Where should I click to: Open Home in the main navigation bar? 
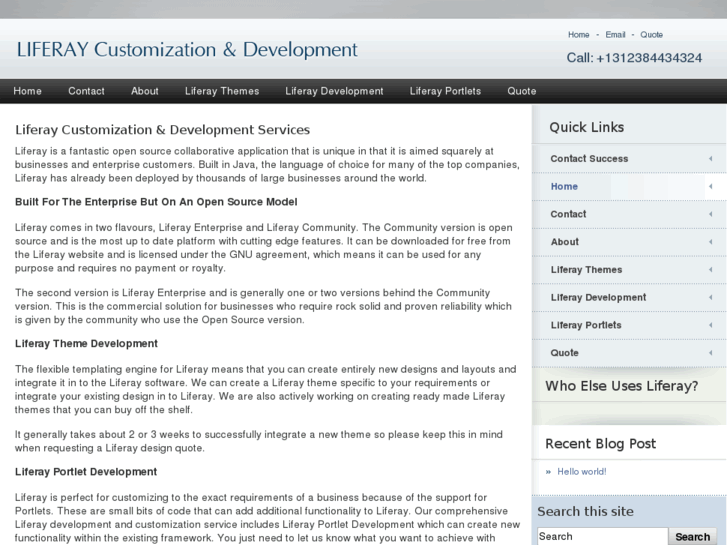click(x=28, y=91)
